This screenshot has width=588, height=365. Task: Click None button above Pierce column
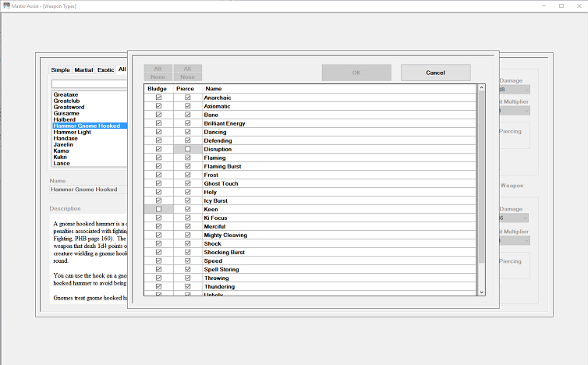coord(187,76)
